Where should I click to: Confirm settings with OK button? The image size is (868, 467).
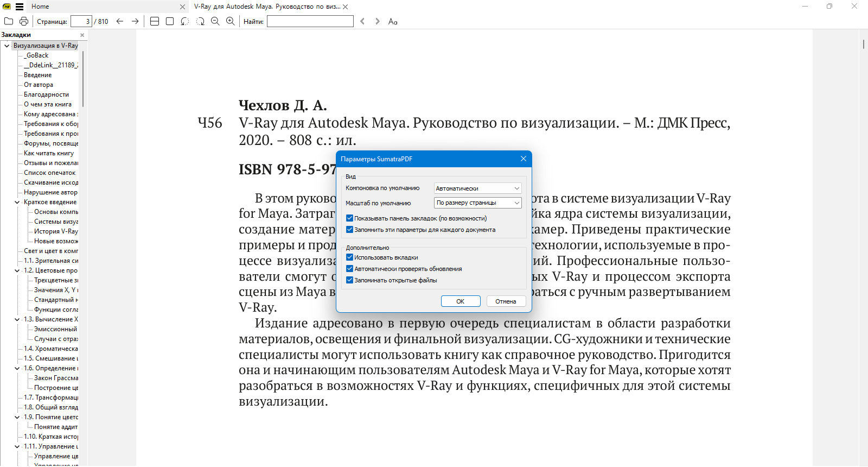(x=461, y=301)
